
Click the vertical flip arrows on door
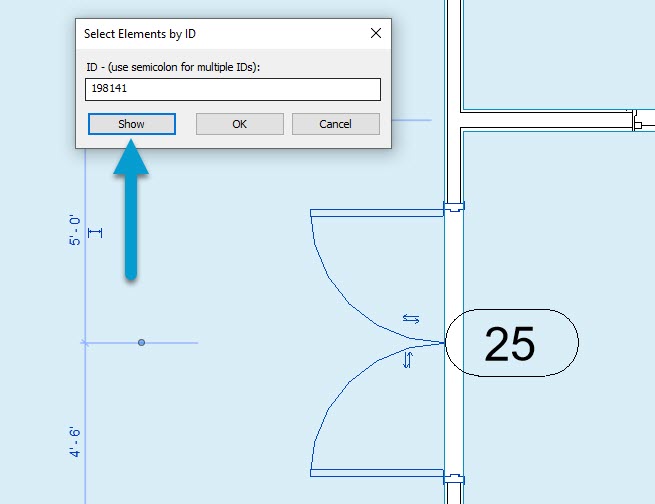(407, 360)
